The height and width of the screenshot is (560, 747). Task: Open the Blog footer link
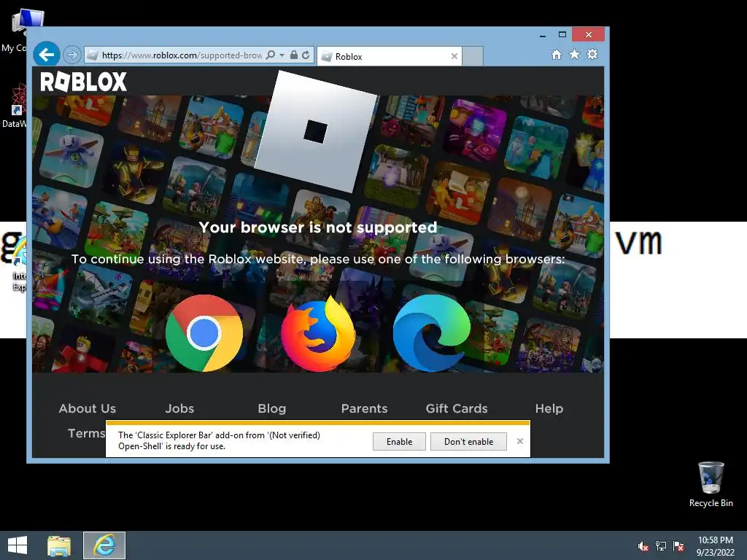coord(271,408)
